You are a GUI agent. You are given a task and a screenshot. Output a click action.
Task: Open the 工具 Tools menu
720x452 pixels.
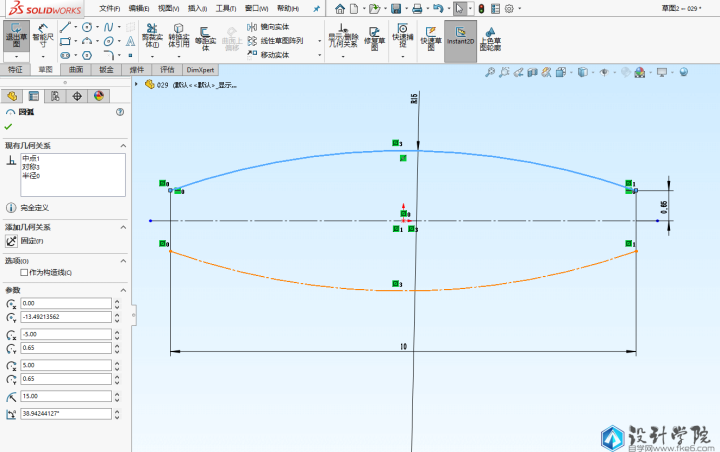225,8
